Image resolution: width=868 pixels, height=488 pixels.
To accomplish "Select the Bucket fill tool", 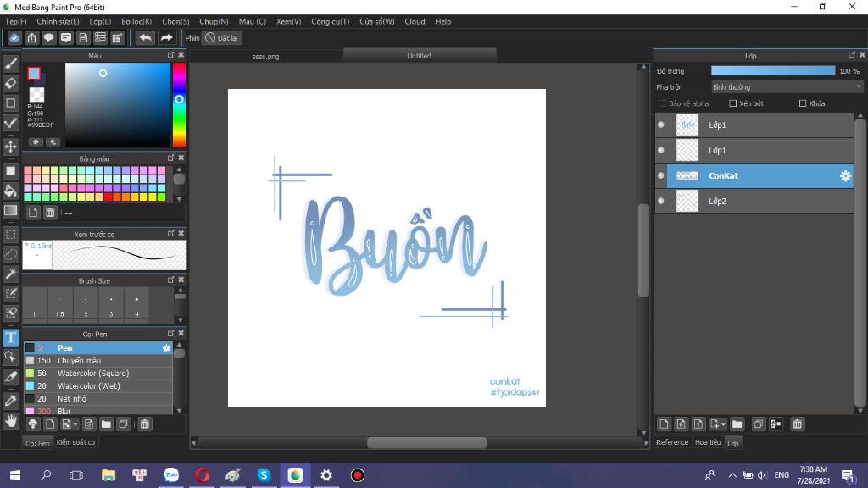I will point(11,190).
